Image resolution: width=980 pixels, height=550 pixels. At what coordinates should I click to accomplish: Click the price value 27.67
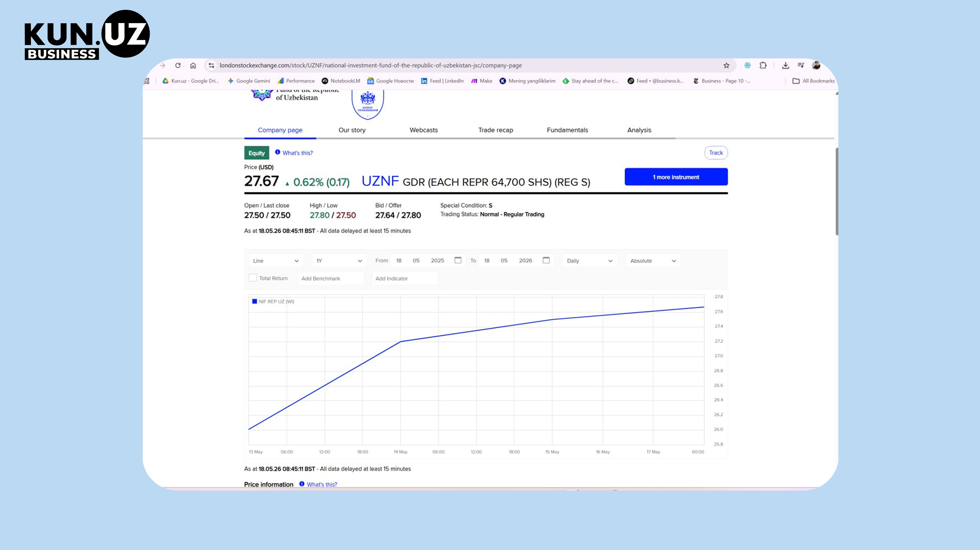261,181
